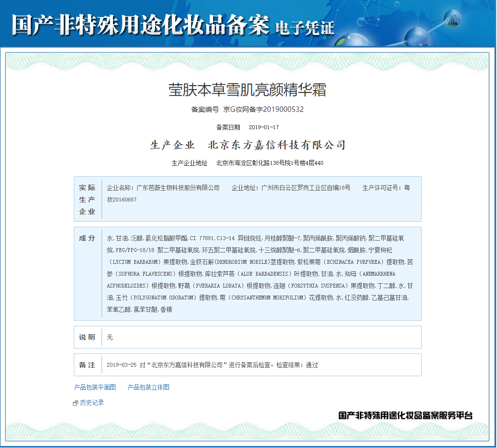Open the 历史记录 link
Image resolution: width=497 pixels, height=448 pixels.
click(x=92, y=403)
